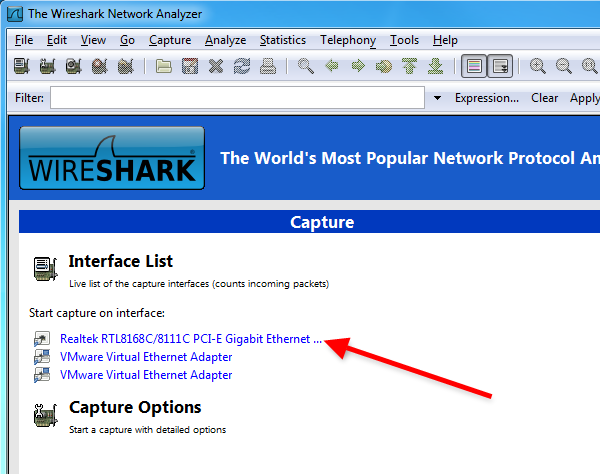Screen dimensions: 600x474
Task: Click the print packets toolbar icon
Action: (268, 67)
